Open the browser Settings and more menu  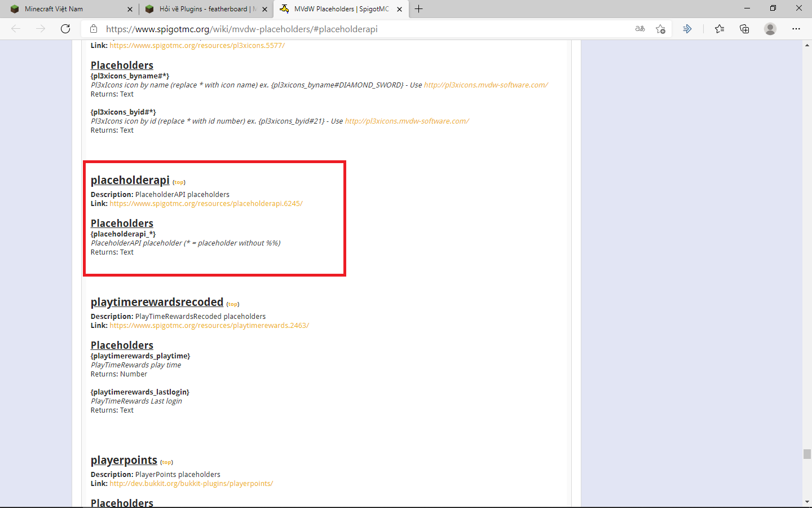796,29
